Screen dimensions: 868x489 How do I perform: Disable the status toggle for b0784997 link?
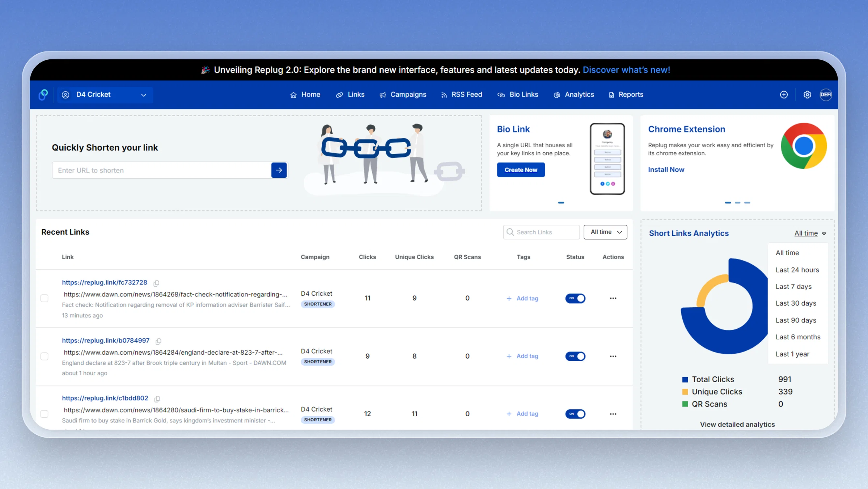click(575, 356)
